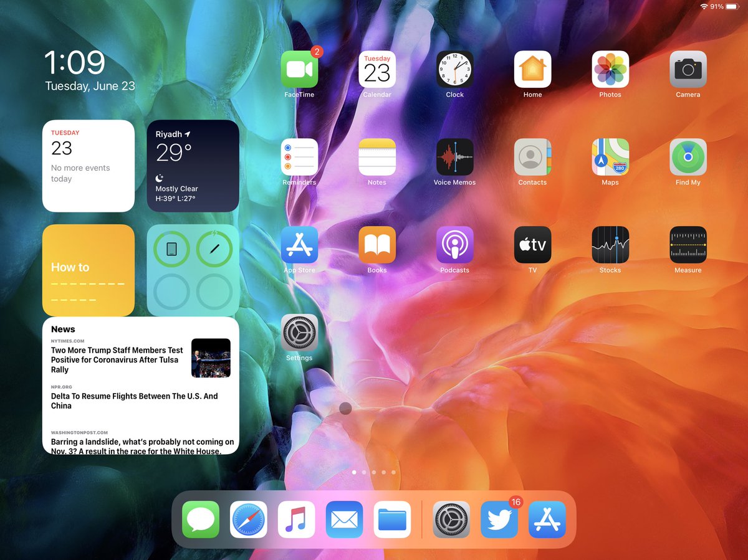This screenshot has height=560, width=748.
Task: Tap the Wi-Fi icon in status bar
Action: tap(704, 6)
